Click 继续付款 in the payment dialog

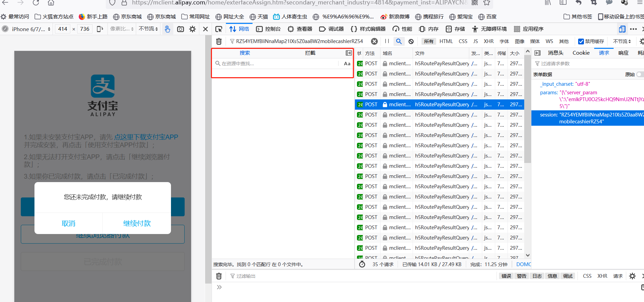137,223
